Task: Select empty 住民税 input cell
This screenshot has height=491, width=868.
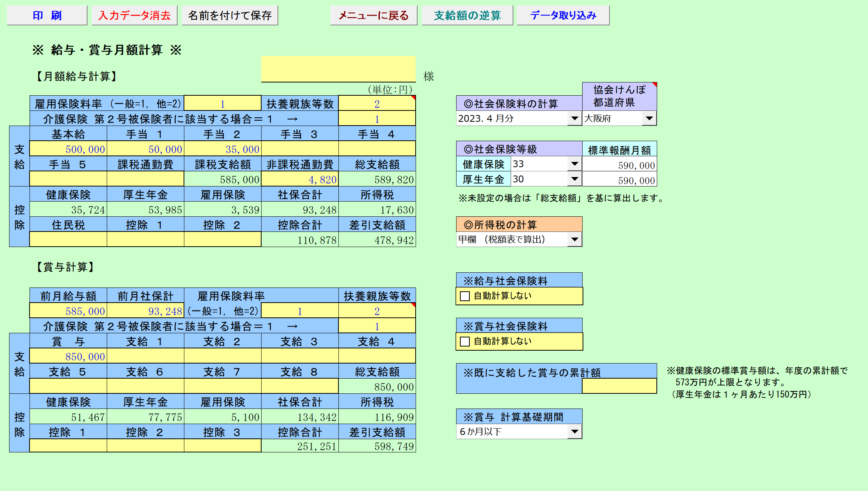Action: pyautogui.click(x=69, y=239)
